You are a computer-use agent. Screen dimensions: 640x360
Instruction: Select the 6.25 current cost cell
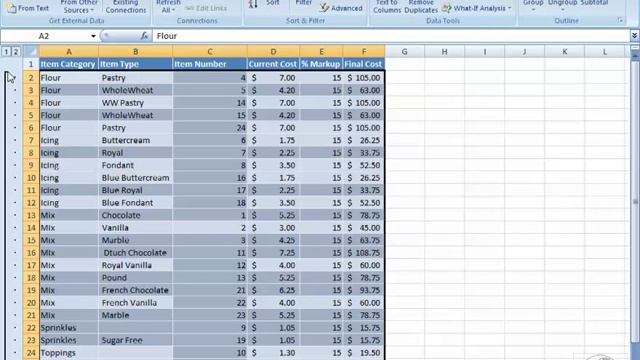pos(273,290)
